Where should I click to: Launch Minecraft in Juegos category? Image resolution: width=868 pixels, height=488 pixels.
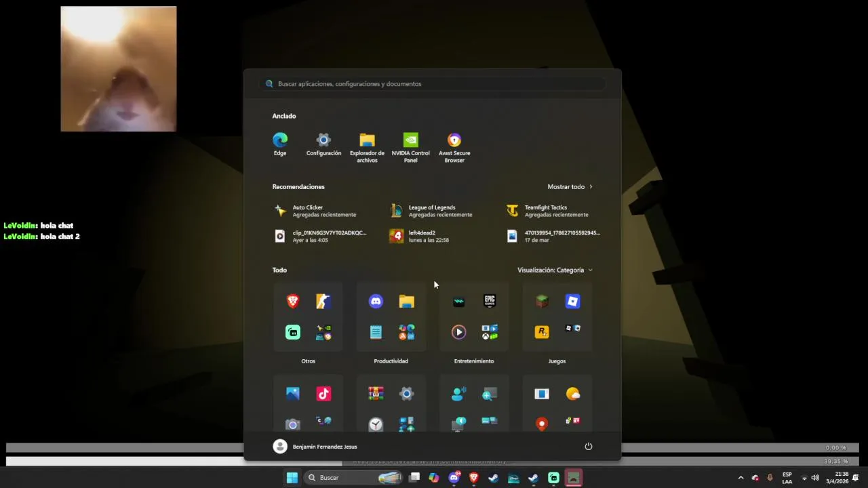[542, 301]
